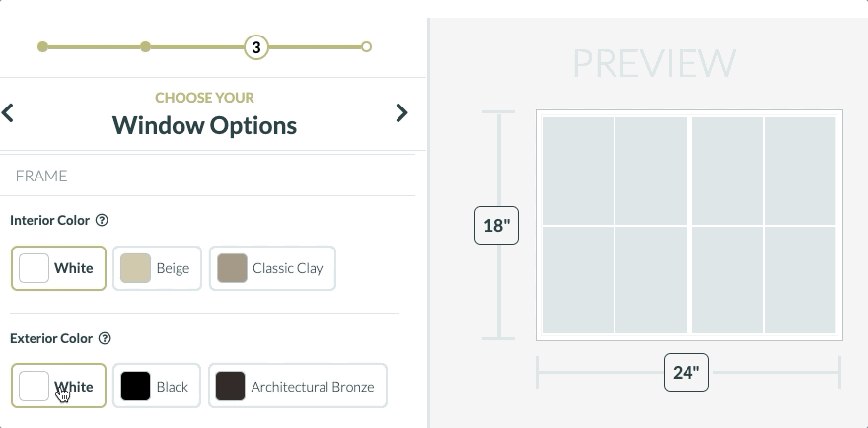Click the 24" width dimension label
The image size is (868, 428).
686,372
